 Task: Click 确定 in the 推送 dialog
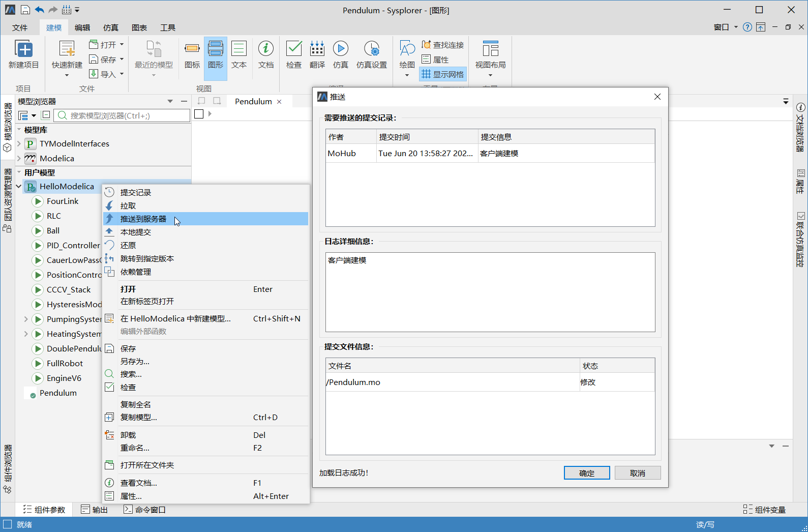(x=587, y=473)
